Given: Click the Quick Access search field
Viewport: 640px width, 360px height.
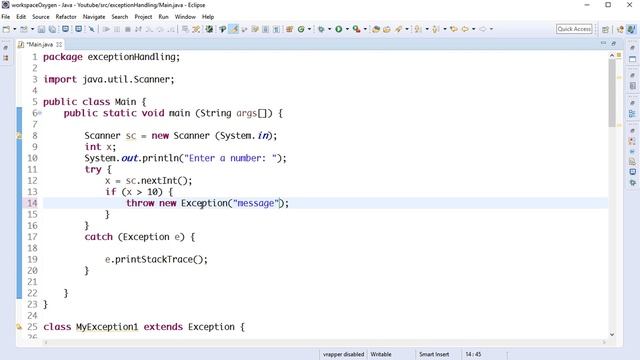Looking at the screenshot, I should click(x=574, y=29).
